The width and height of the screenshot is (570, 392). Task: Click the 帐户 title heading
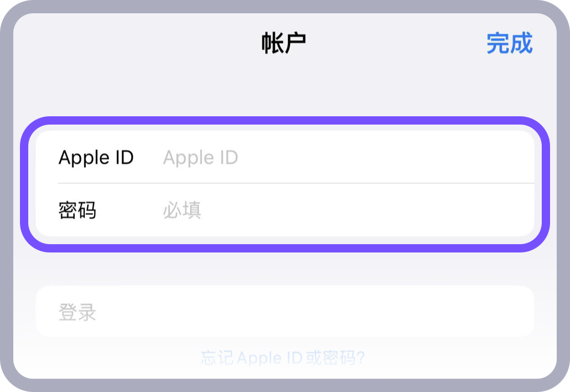click(x=284, y=44)
